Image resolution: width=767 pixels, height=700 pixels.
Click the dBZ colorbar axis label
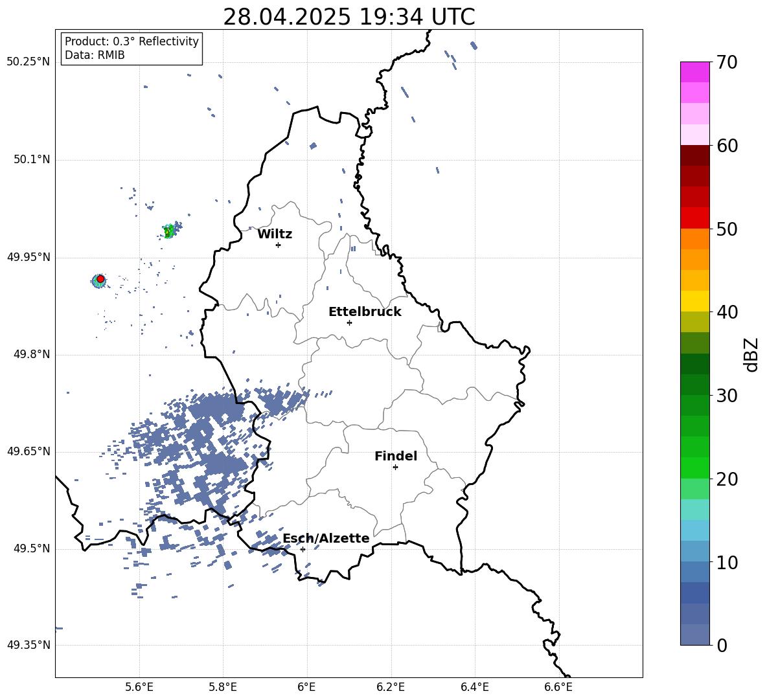pyautogui.click(x=752, y=354)
